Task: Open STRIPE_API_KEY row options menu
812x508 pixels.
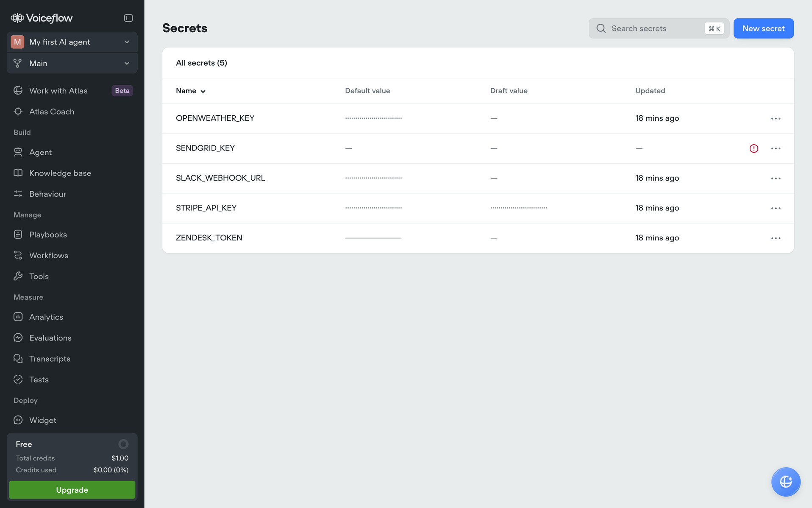Action: pos(776,208)
